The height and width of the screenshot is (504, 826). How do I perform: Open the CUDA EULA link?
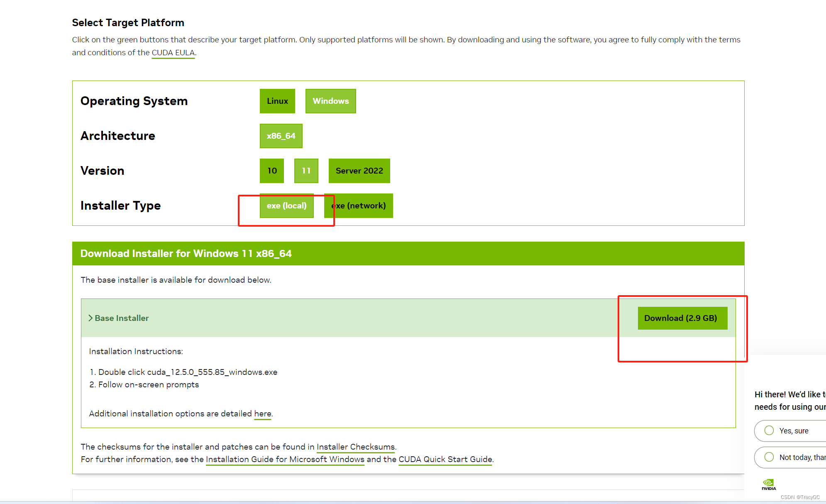(173, 53)
